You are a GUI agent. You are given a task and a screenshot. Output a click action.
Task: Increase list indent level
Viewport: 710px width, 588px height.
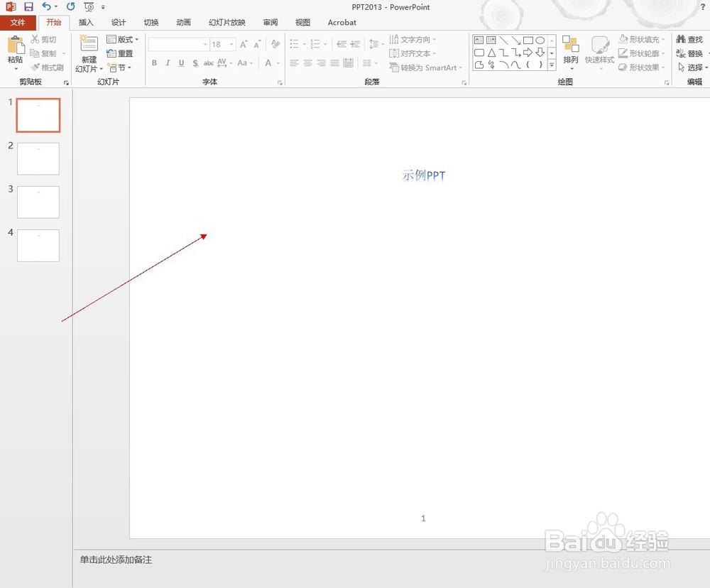pos(356,44)
